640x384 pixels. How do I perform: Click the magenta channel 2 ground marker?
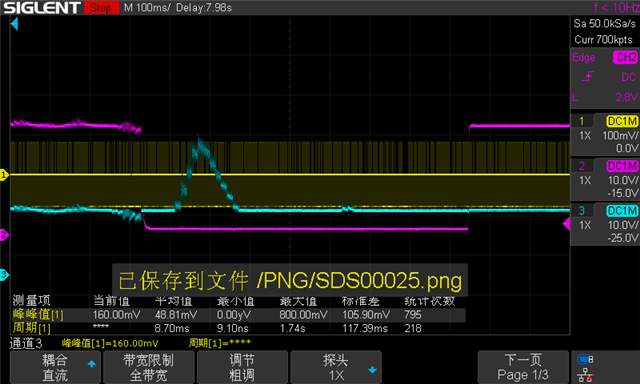(x=4, y=235)
